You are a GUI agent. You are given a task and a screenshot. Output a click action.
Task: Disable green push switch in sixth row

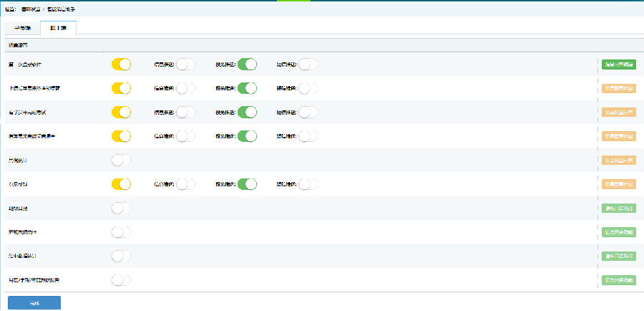click(248, 184)
